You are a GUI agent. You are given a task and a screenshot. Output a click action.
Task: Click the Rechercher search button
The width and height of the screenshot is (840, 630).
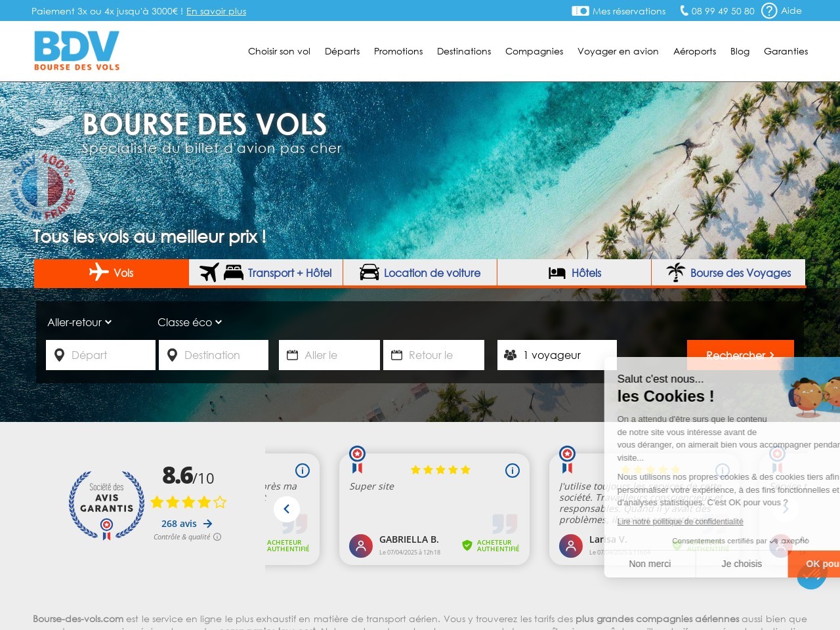[x=740, y=355]
